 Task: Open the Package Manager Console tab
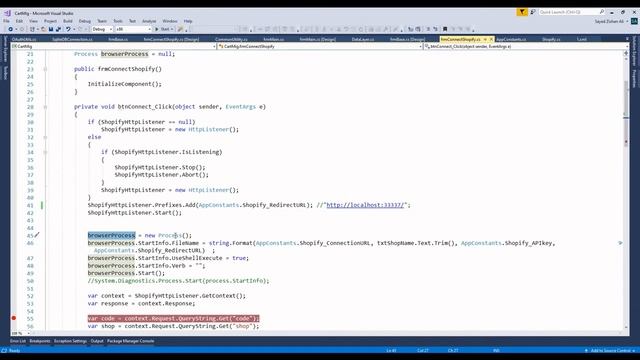pyautogui.click(x=131, y=341)
